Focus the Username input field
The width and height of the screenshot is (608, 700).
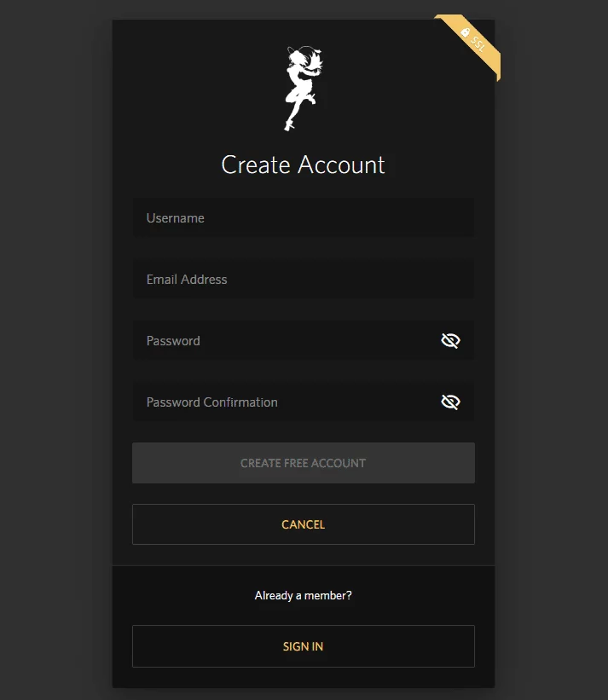pyautogui.click(x=304, y=218)
